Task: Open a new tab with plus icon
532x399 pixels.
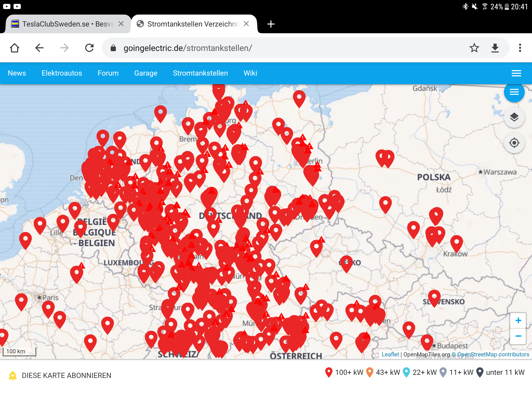Action: click(271, 24)
